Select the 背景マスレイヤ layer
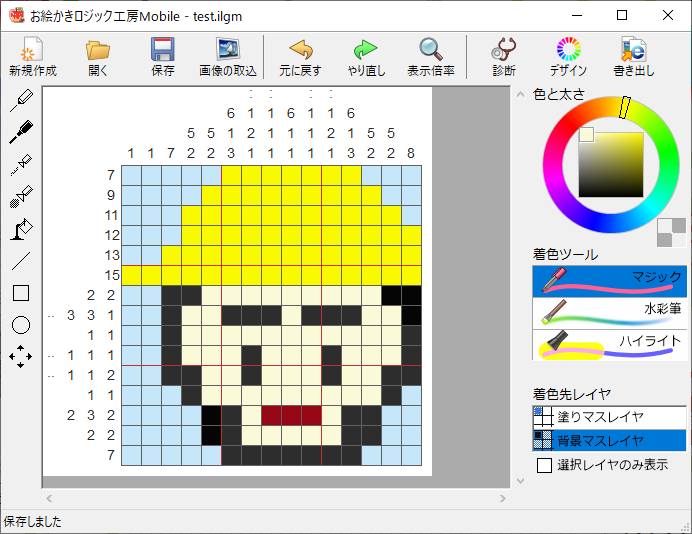The height and width of the screenshot is (534, 692). point(609,440)
